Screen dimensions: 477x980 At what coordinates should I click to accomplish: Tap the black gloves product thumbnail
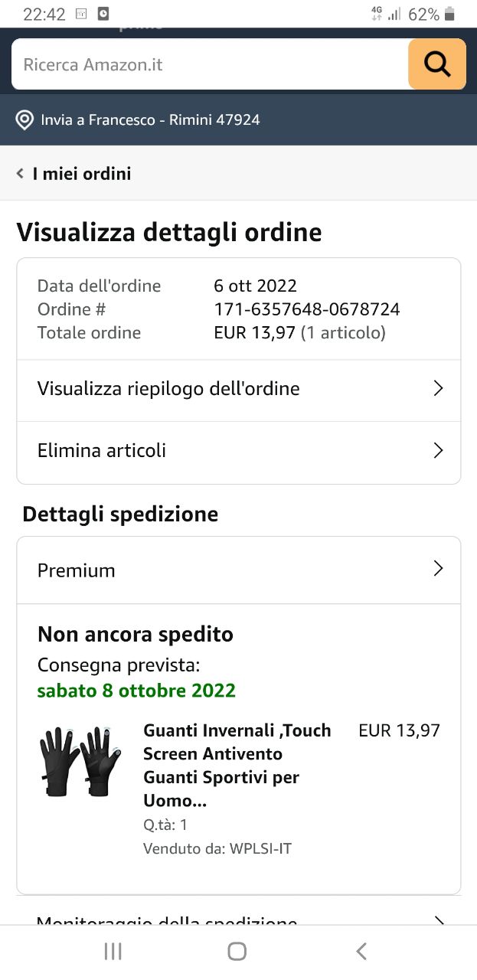coord(80,762)
